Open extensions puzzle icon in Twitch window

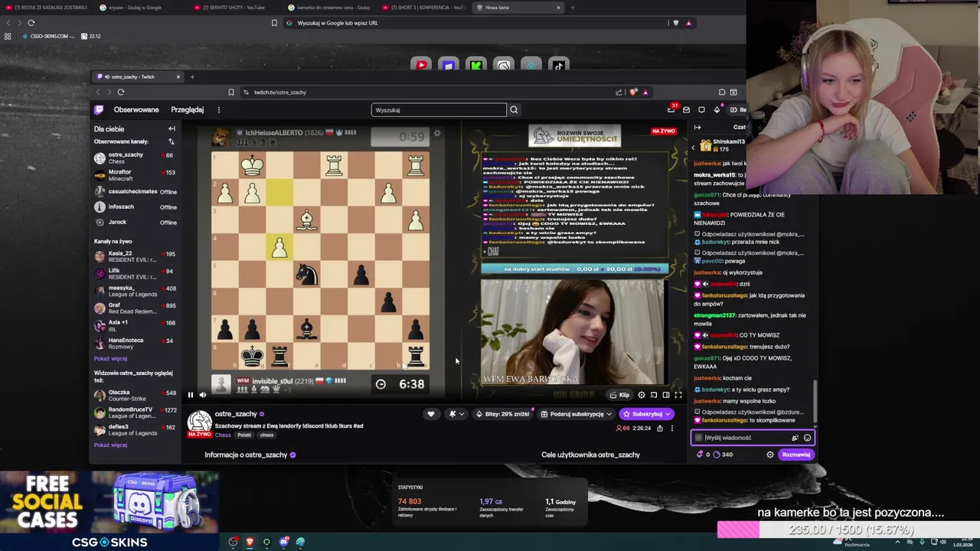[x=721, y=92]
